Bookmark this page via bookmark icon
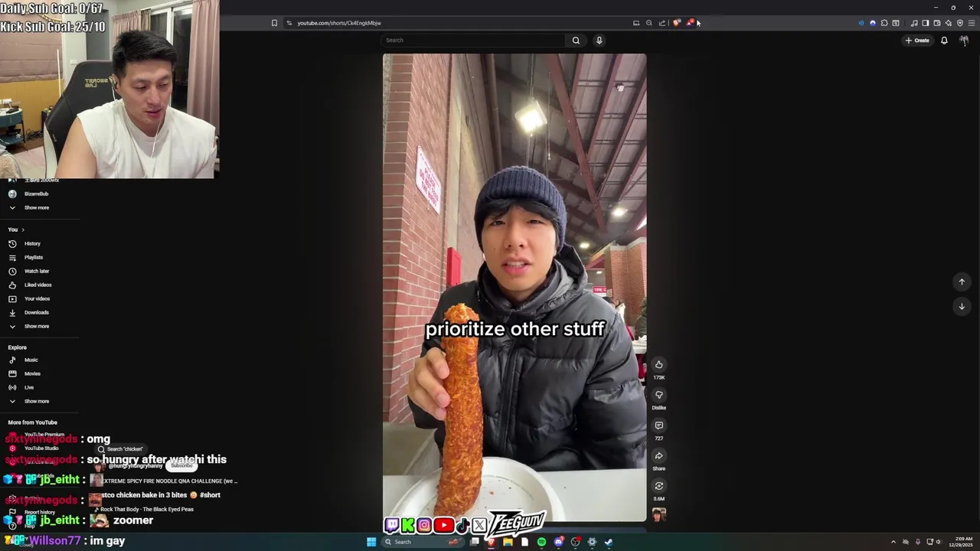The width and height of the screenshot is (980, 551). (274, 23)
